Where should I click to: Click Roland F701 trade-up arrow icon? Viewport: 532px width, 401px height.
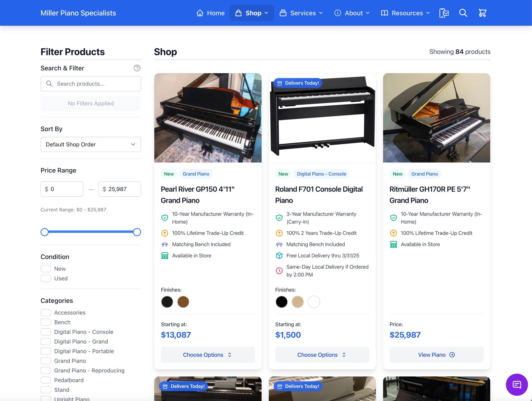[279, 233]
